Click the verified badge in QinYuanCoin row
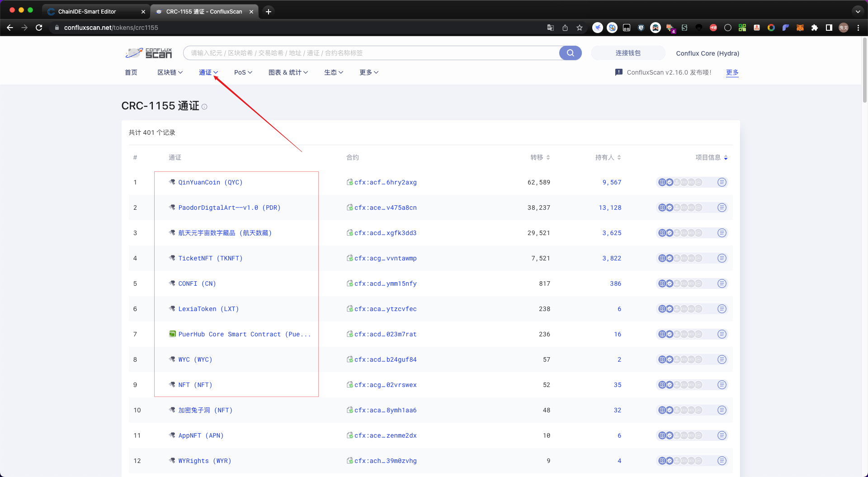 coord(670,182)
